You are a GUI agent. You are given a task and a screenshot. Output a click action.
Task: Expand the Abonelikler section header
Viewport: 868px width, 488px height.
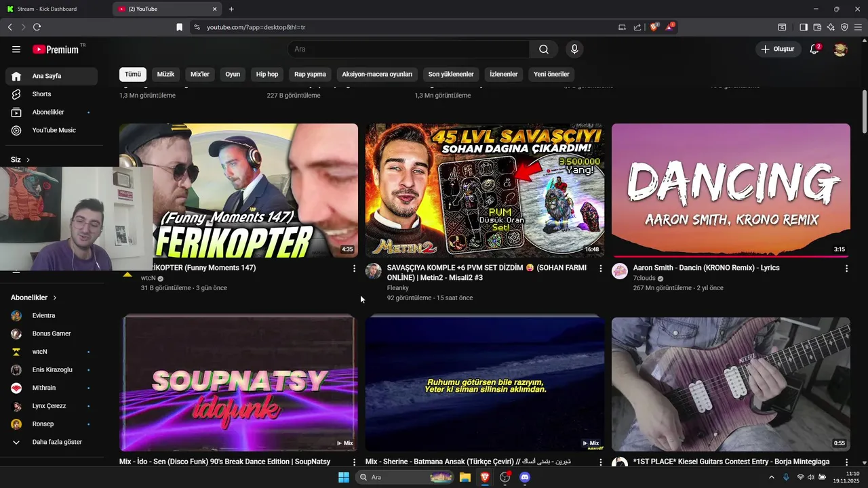(x=34, y=298)
